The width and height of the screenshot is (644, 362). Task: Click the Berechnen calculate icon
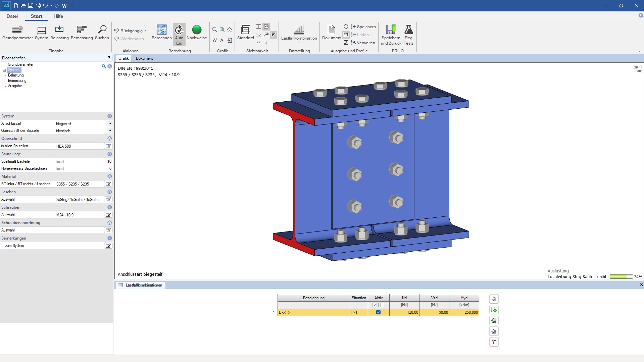pyautogui.click(x=161, y=30)
